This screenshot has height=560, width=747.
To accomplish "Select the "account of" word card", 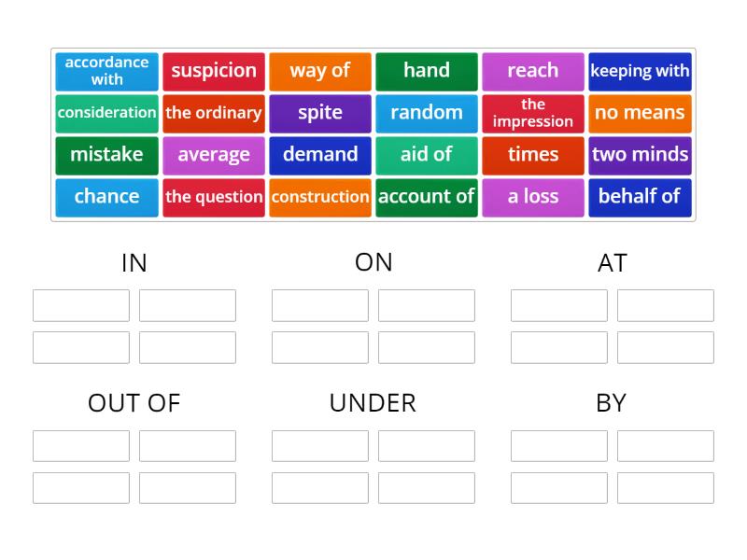I will (x=426, y=197).
